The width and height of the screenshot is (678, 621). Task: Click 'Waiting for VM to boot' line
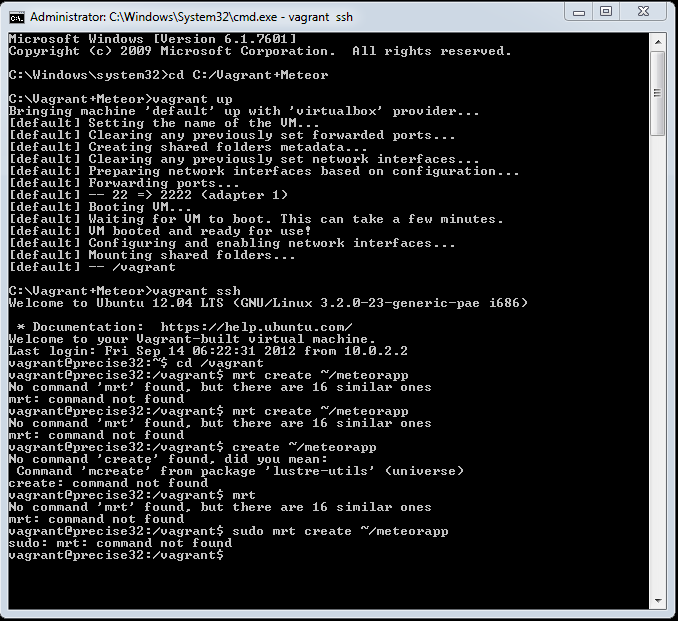point(256,219)
